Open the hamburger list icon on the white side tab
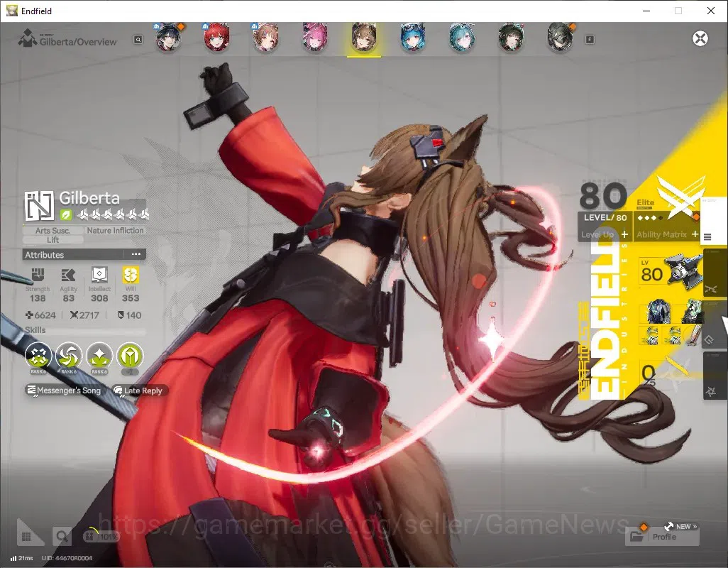This screenshot has height=568, width=728. (x=707, y=237)
